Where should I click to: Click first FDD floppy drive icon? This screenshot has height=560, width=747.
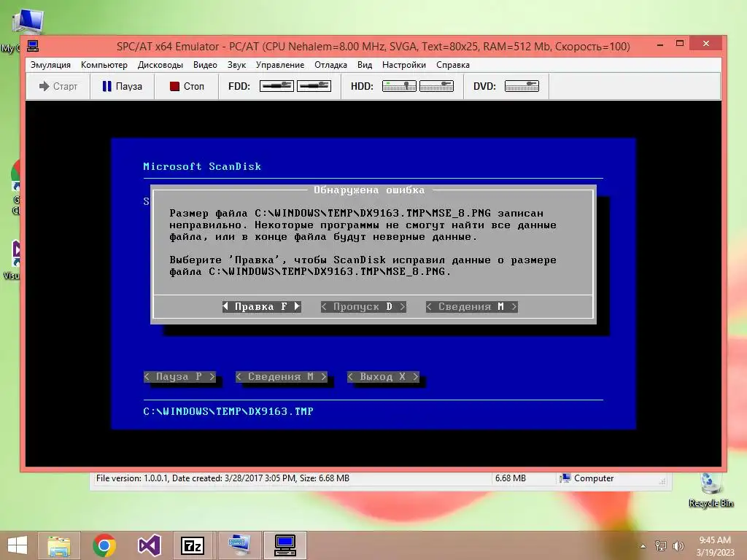coord(276,86)
